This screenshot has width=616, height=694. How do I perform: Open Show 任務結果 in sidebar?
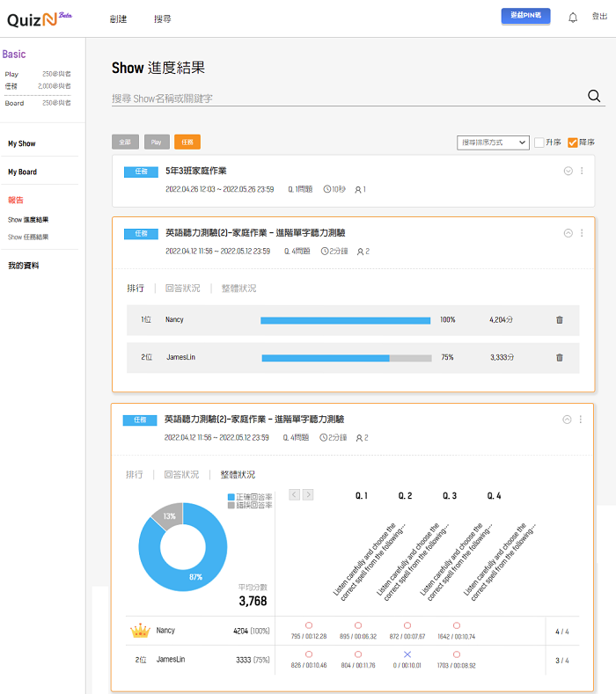coord(28,237)
